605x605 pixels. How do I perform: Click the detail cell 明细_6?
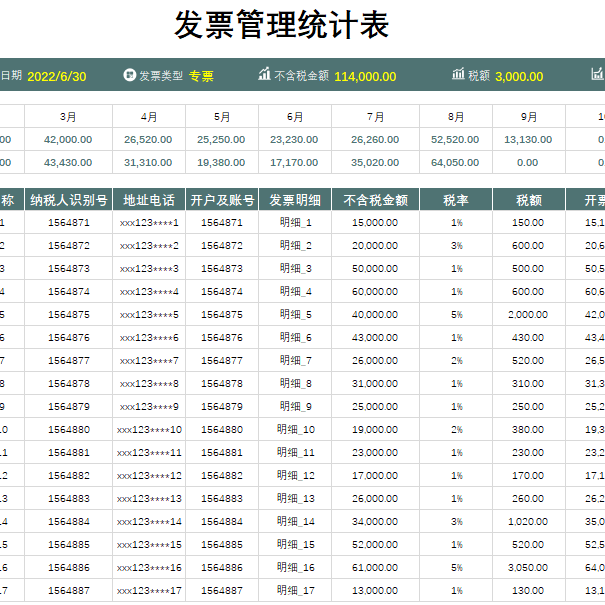pyautogui.click(x=295, y=338)
